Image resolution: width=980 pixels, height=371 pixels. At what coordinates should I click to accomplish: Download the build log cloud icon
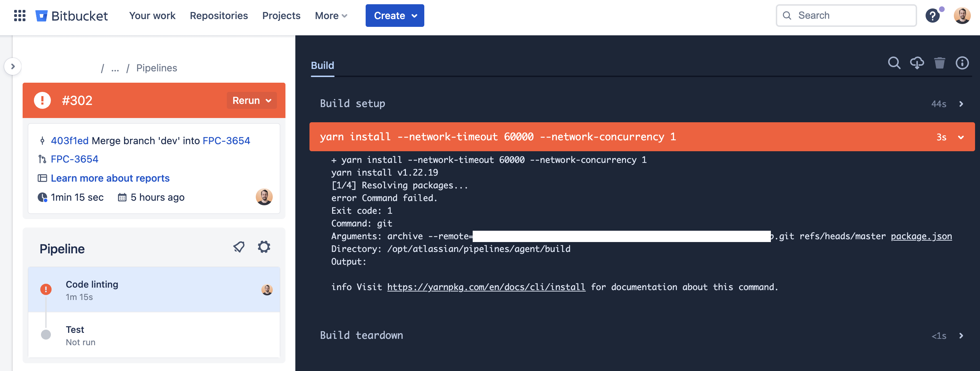tap(917, 63)
